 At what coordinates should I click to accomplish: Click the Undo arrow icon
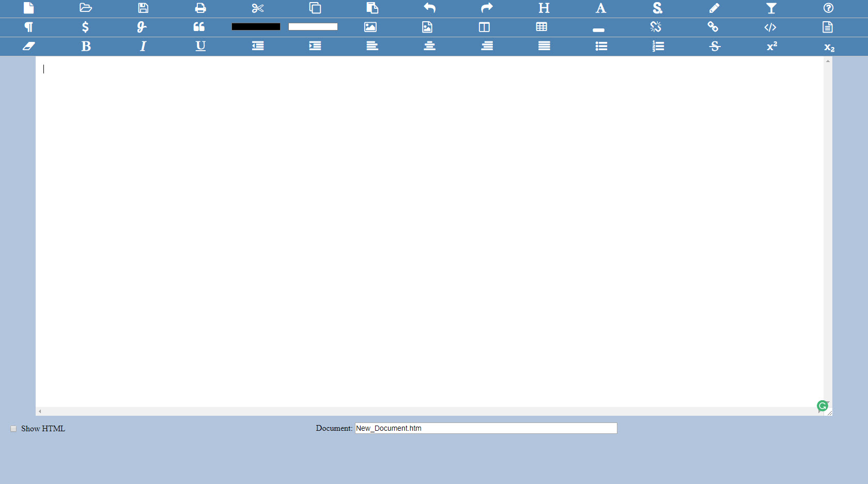(429, 8)
